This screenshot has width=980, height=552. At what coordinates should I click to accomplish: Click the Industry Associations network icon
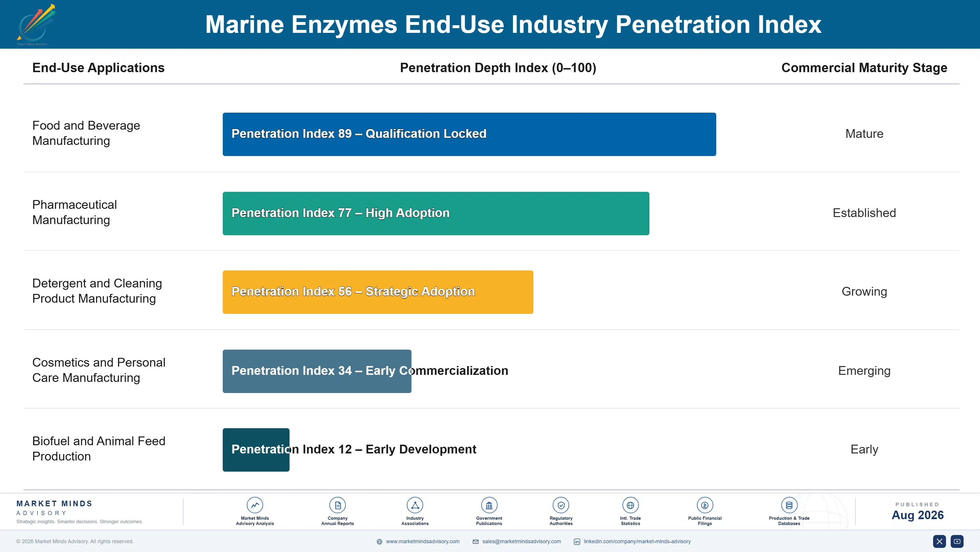tap(415, 505)
